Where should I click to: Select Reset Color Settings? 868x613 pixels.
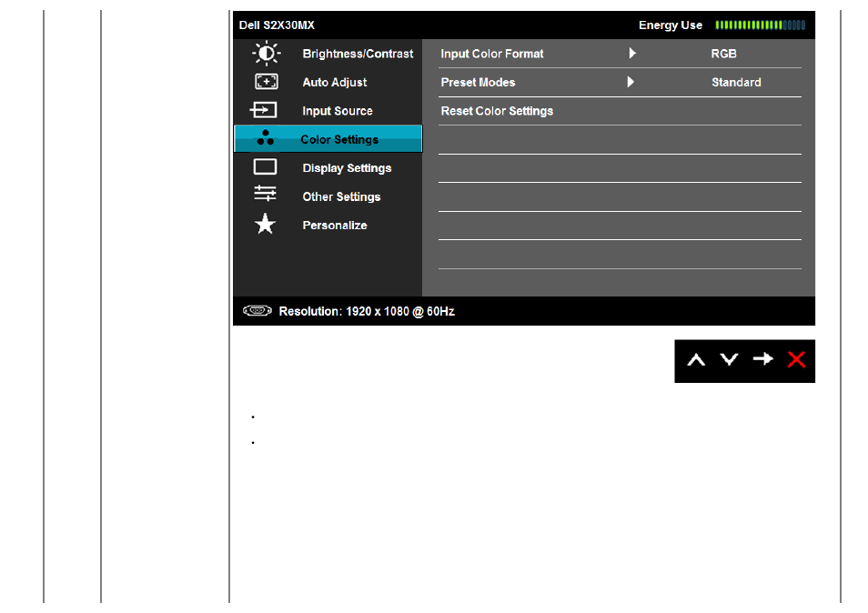(497, 111)
